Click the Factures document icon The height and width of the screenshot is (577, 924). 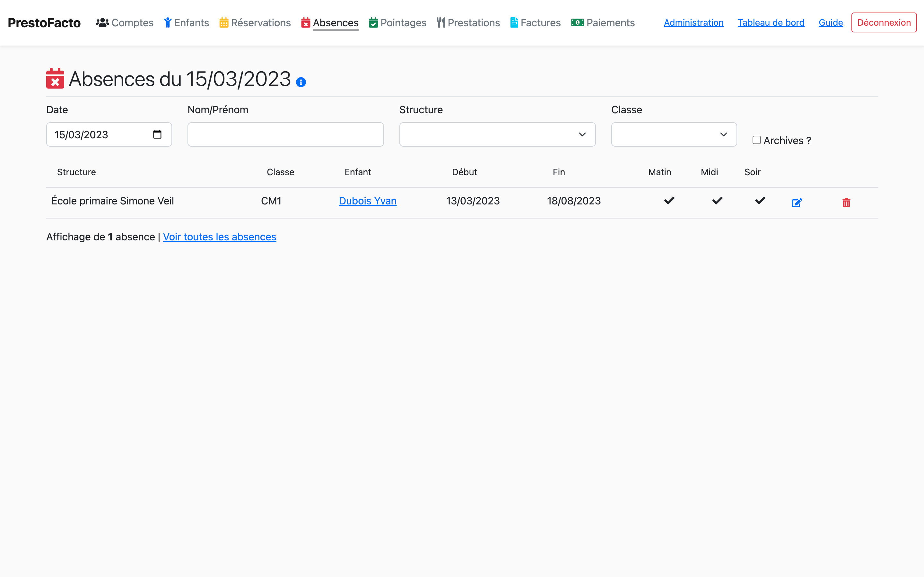[514, 22]
